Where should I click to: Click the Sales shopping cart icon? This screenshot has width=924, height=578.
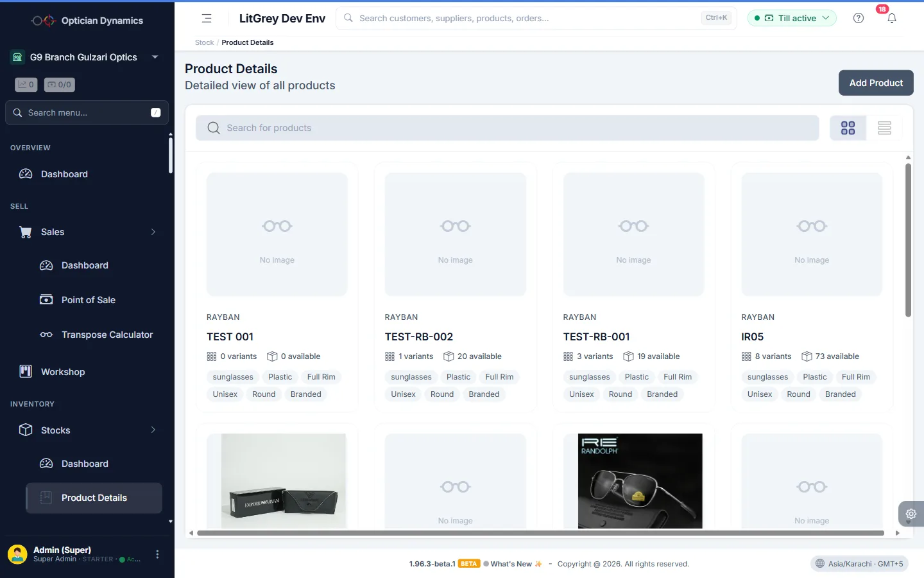[26, 232]
